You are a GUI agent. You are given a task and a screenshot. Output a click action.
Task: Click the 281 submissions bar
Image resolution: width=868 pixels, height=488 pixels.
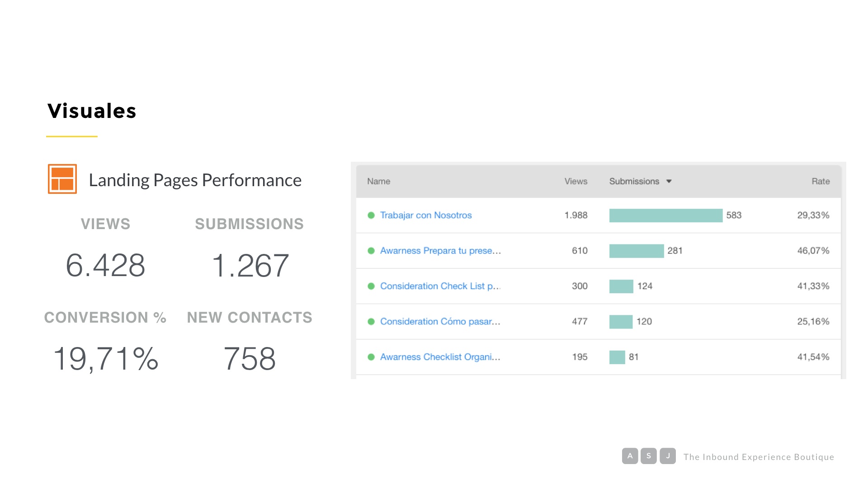coord(637,251)
